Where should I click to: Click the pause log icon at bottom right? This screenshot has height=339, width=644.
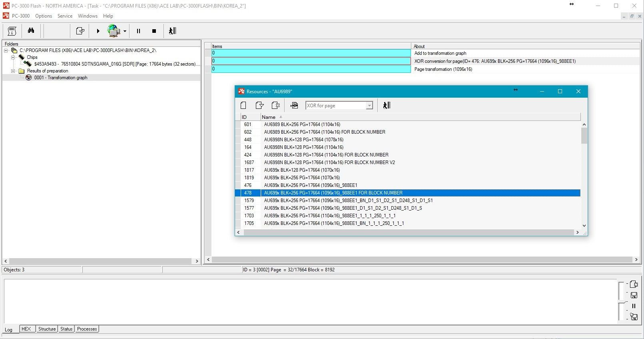click(634, 306)
